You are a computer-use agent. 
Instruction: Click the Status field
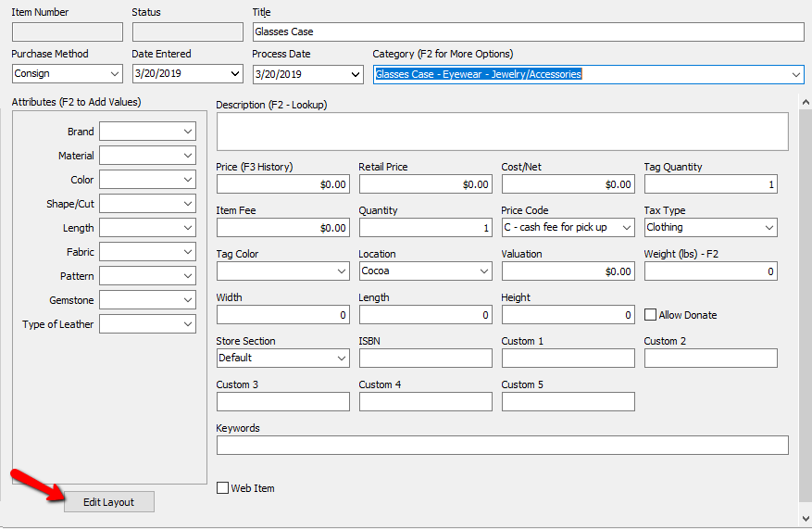pyautogui.click(x=187, y=31)
